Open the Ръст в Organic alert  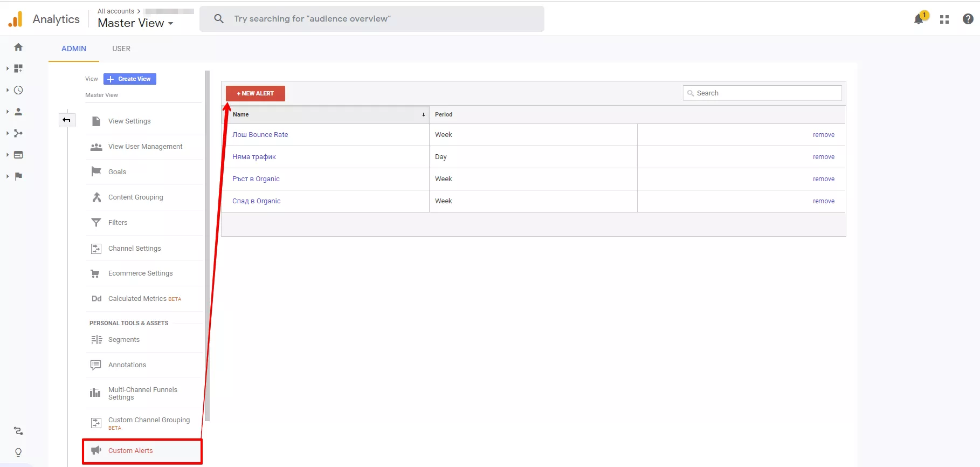pyautogui.click(x=256, y=179)
